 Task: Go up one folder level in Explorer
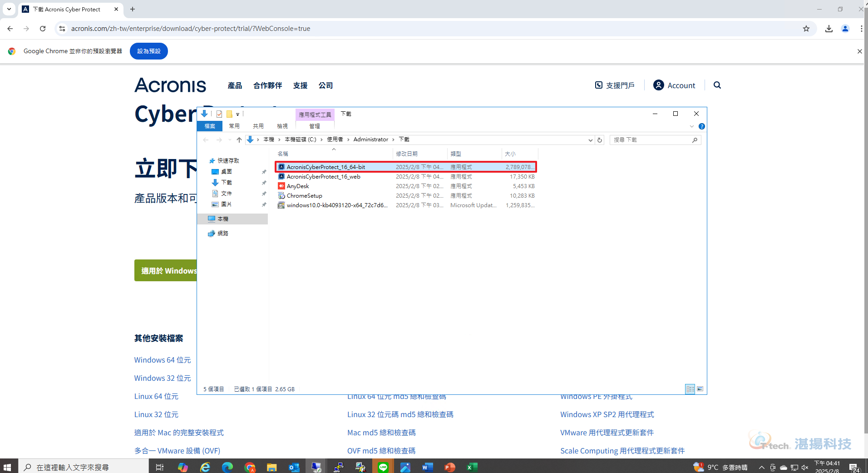239,139
